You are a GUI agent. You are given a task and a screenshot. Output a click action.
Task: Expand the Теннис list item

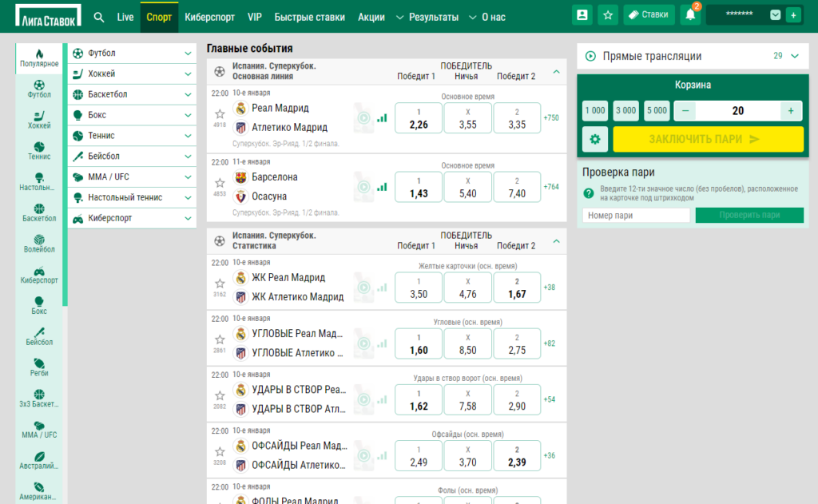click(x=132, y=136)
